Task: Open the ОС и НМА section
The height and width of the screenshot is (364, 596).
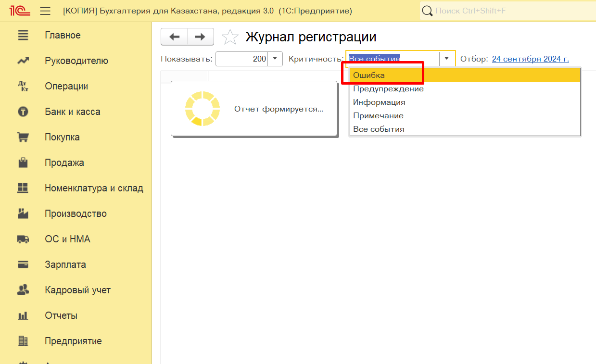Action: 67,239
